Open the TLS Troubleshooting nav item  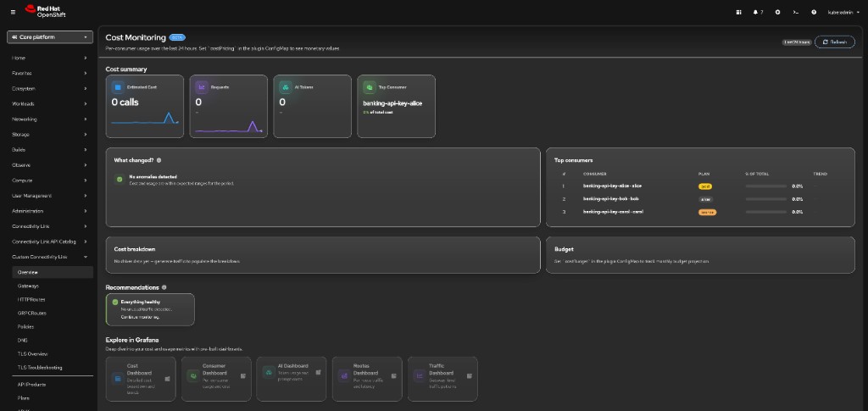53,367
